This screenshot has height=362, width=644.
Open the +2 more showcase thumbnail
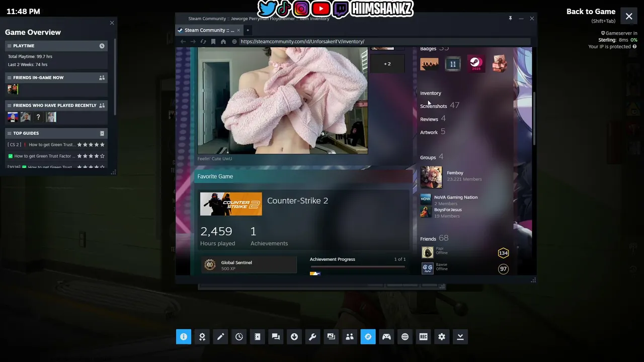[387, 64]
